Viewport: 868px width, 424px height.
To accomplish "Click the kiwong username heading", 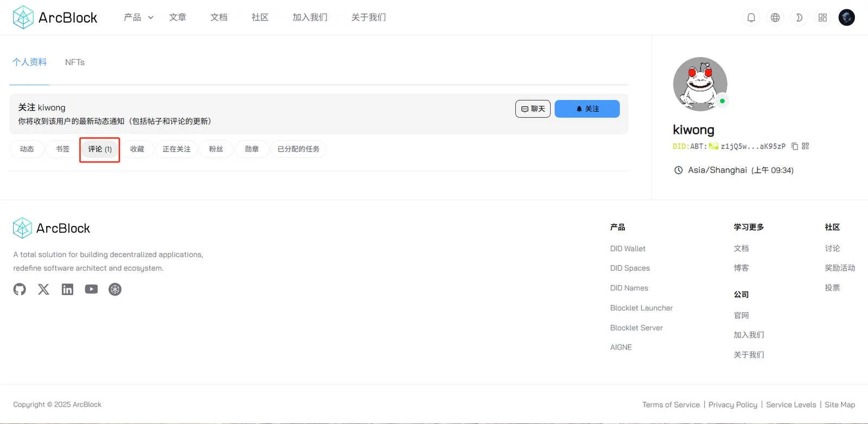I will (693, 130).
